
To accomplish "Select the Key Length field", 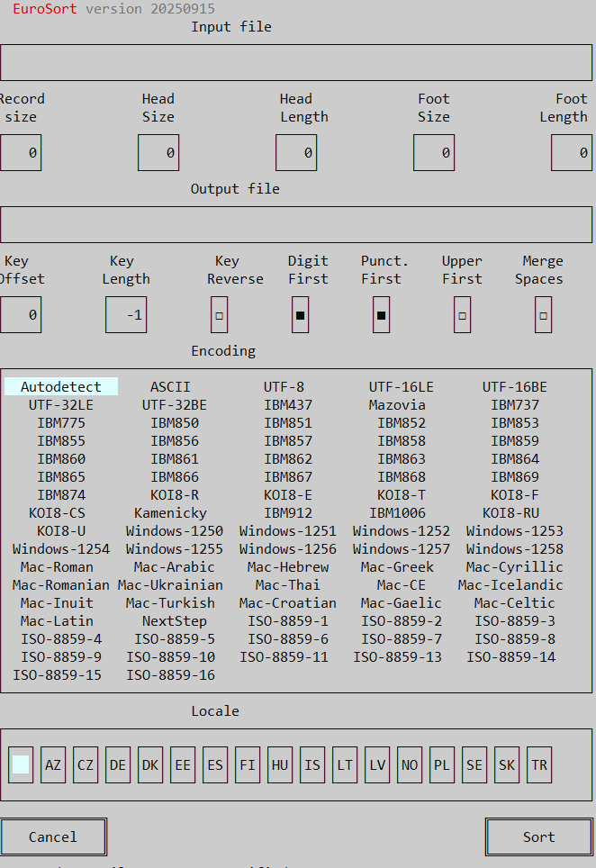I will [x=126, y=315].
